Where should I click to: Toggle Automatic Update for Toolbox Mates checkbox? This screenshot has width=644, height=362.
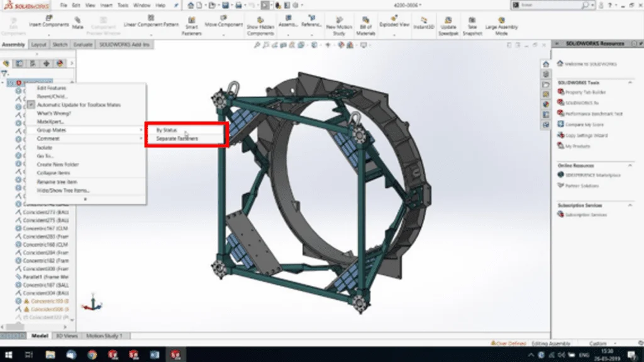coord(31,105)
